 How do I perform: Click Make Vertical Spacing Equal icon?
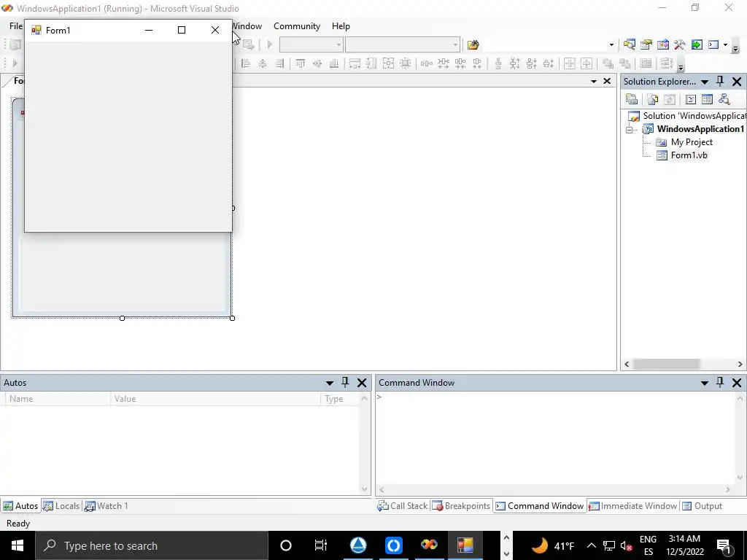[498, 63]
